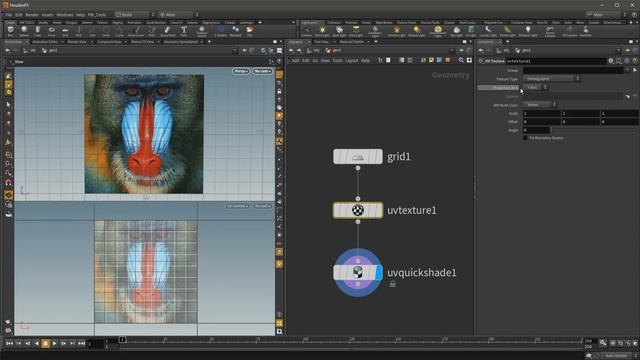Toggle display flag on uvquickshade1 node
This screenshot has height=360, width=640.
point(379,273)
